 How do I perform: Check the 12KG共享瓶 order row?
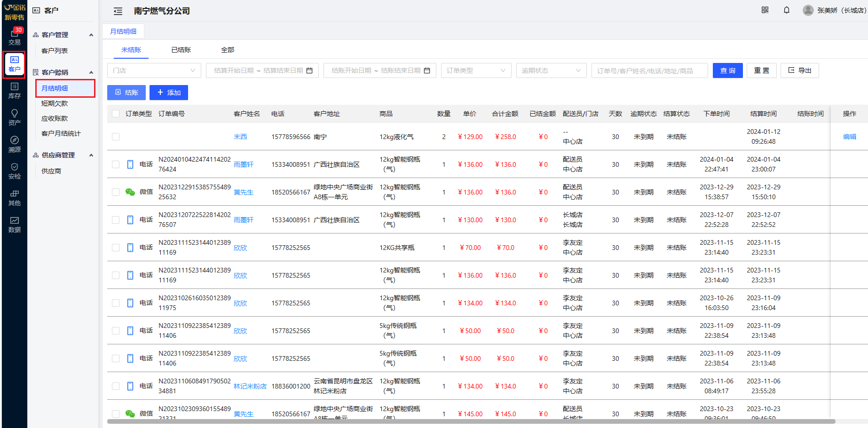[116, 248]
